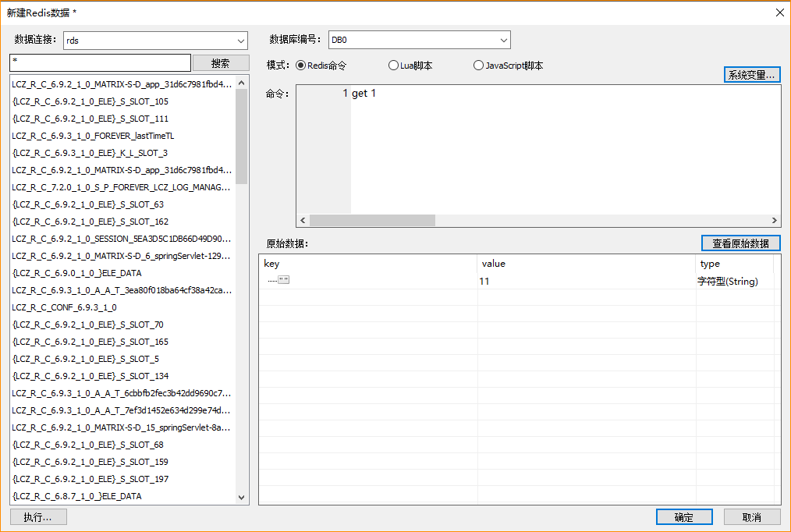Click into the command editor text area
Screen dimensions: 791x532
[x=562, y=148]
